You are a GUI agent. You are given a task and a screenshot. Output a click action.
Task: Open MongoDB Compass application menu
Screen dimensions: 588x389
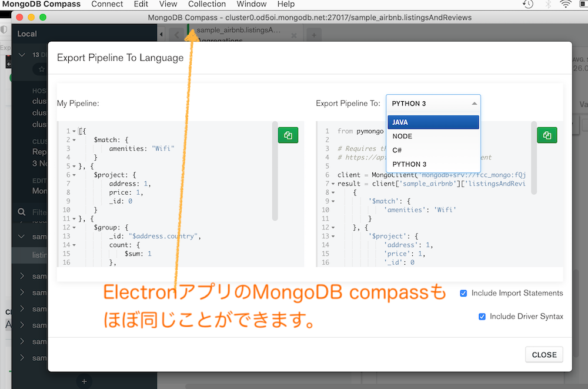pyautogui.click(x=41, y=4)
